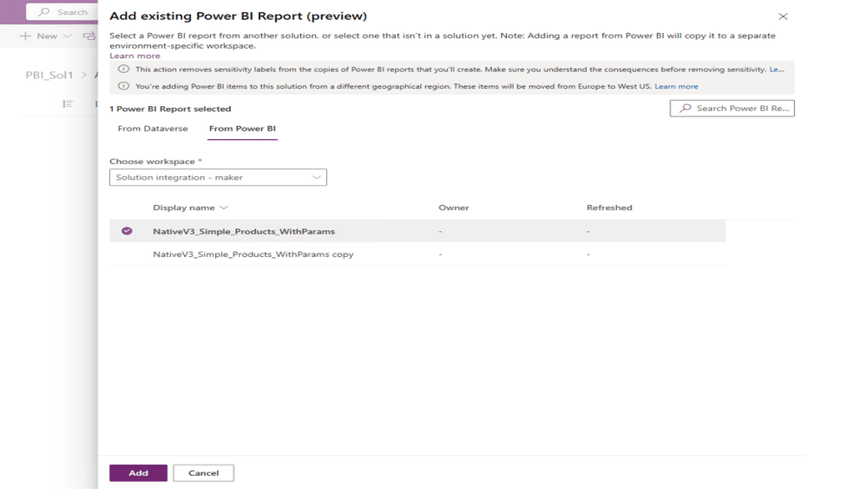
Task: Click the list view icon under PBI_Sol1
Action: click(x=68, y=103)
